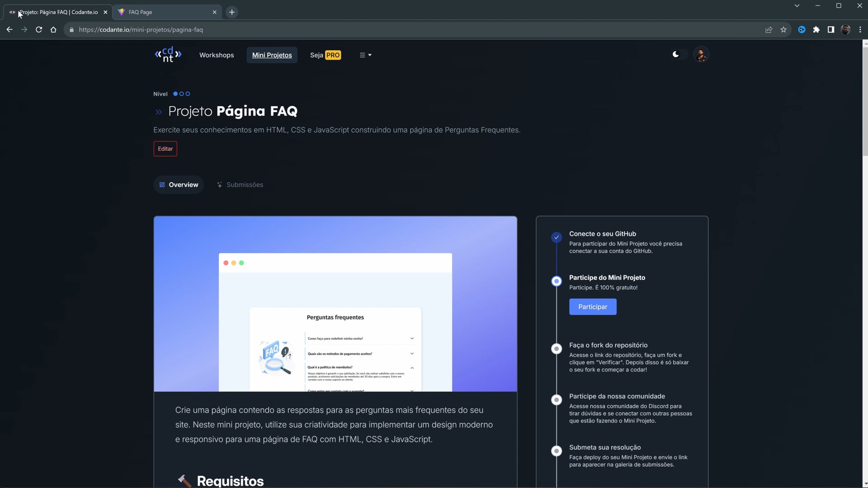Click the Participe da nossa comunidade title

pos(617,396)
